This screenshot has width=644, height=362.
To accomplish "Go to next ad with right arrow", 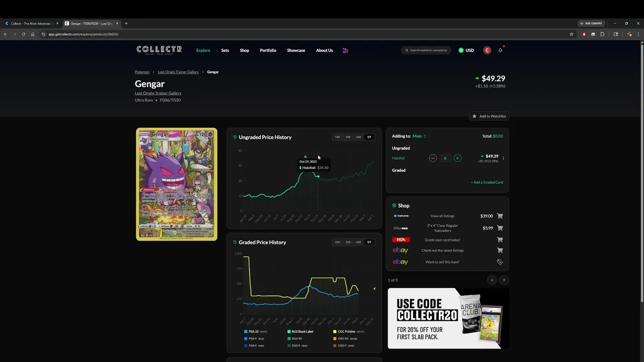I will (504, 280).
